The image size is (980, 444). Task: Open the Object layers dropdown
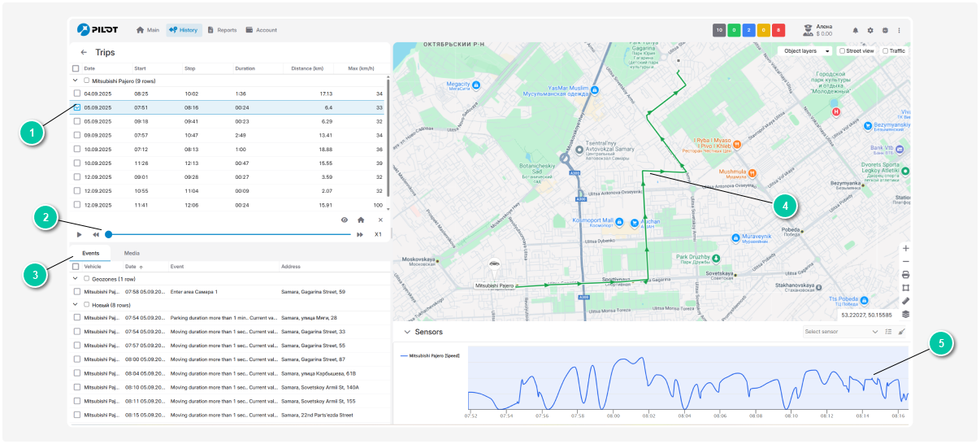(805, 50)
